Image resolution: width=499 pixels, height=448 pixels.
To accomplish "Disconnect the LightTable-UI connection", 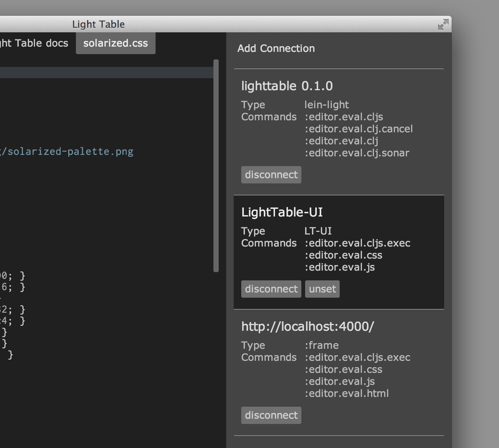I will (x=271, y=289).
